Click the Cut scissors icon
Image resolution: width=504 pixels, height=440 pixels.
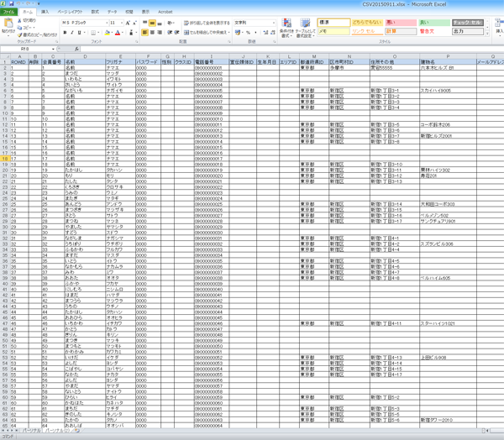[19, 20]
